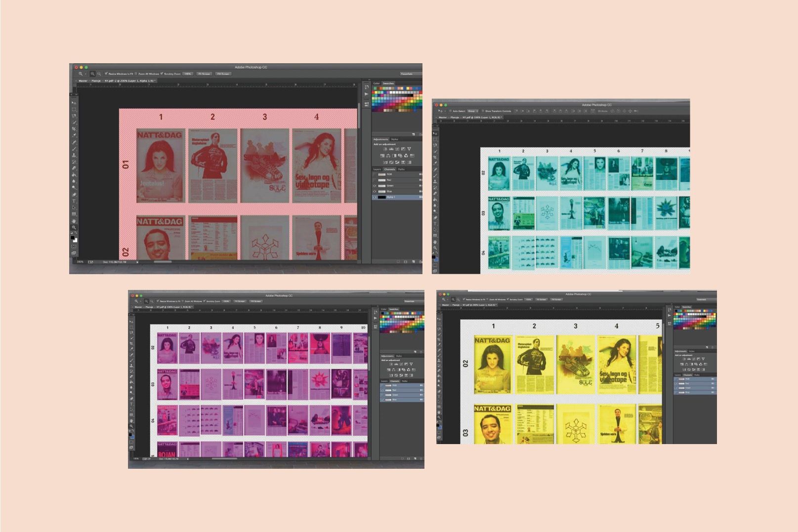Pick the Lasso tool in the red-tinted window
This screenshot has width=798, height=532.
tap(74, 116)
